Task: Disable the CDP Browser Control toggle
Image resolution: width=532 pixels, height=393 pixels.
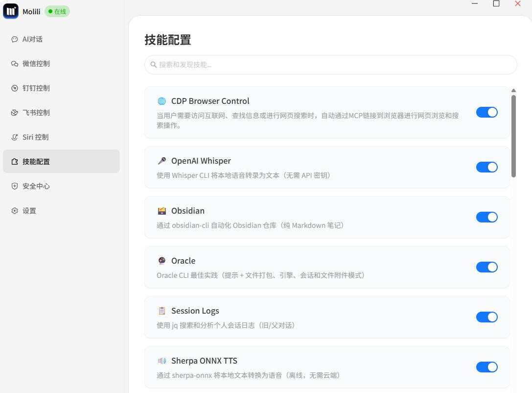Action: (x=486, y=112)
